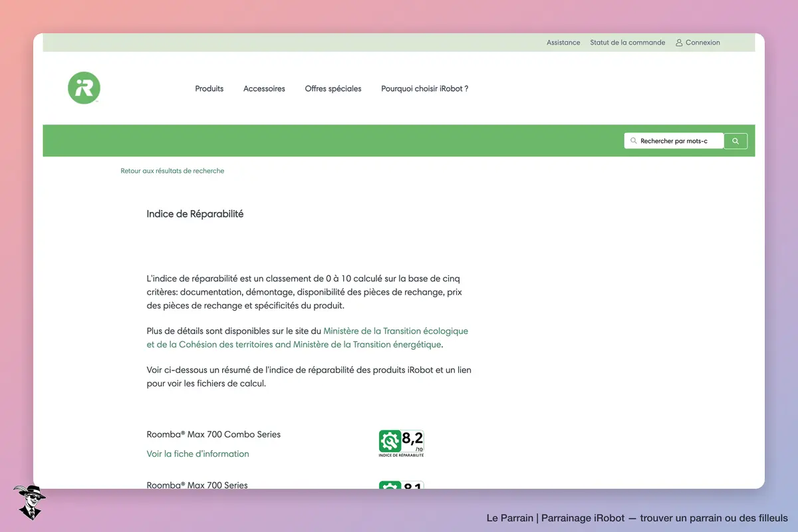This screenshot has width=798, height=532.
Task: Click the search magnifier button
Action: [735, 141]
